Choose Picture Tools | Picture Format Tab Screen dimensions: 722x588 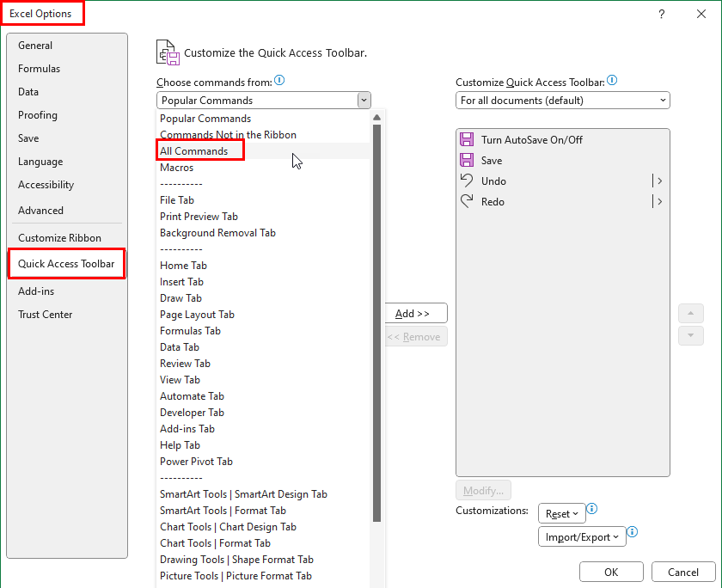263,576
